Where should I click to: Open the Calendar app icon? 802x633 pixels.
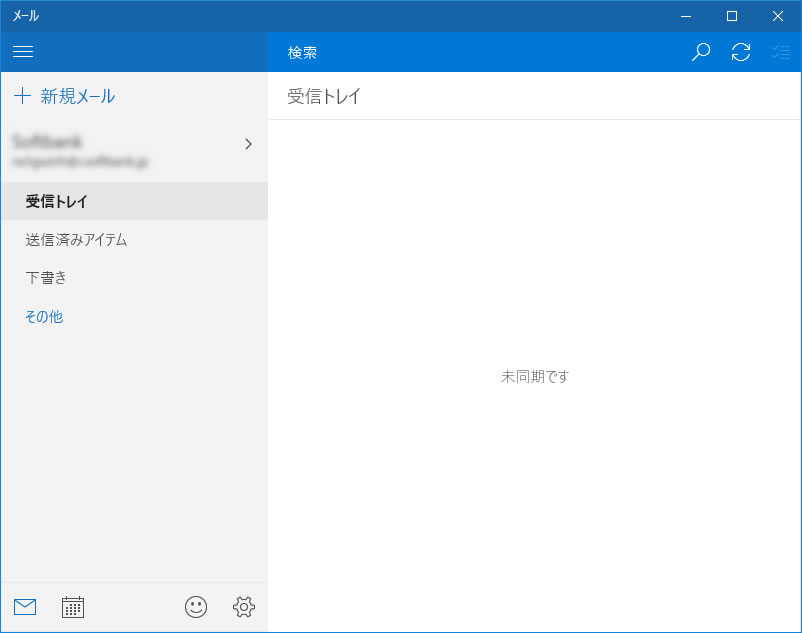point(73,607)
